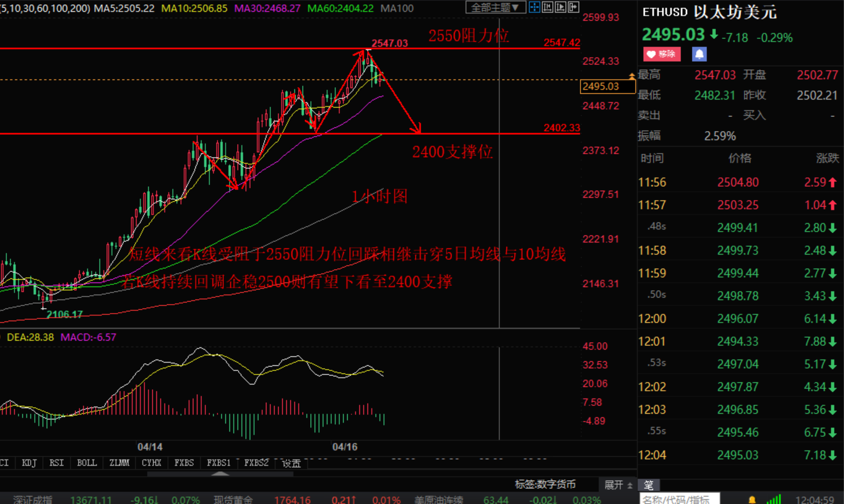Click the 时间 column header
This screenshot has height=504, width=844.
[652, 158]
